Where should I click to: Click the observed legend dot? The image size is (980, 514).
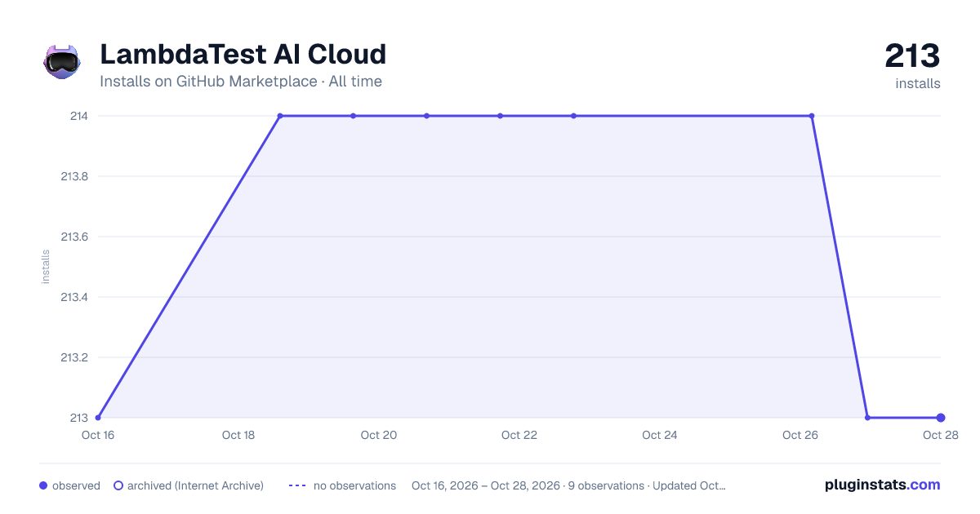click(x=43, y=485)
